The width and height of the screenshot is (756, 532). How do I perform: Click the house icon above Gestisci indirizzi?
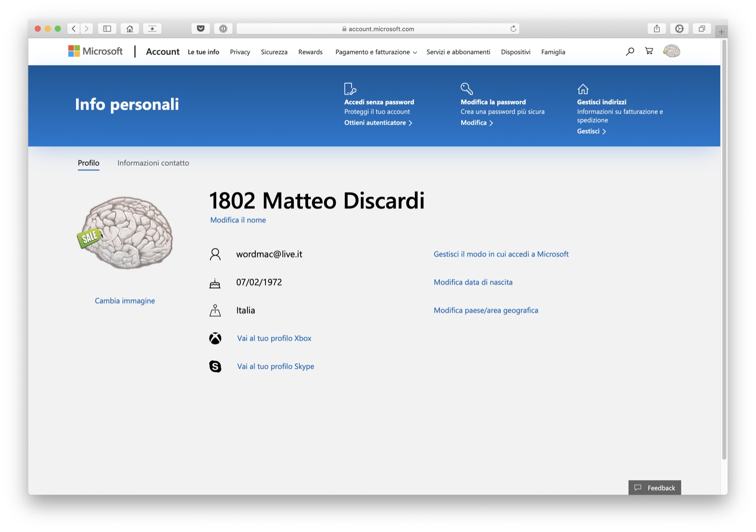(x=583, y=89)
